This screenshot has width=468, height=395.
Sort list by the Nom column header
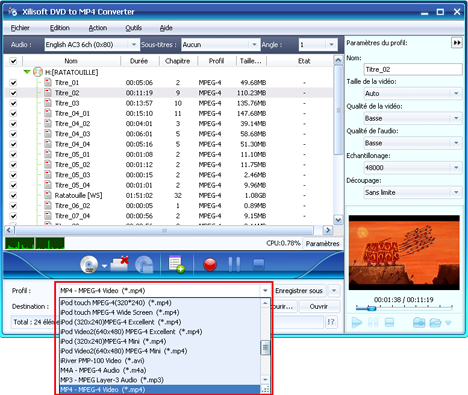[71, 61]
